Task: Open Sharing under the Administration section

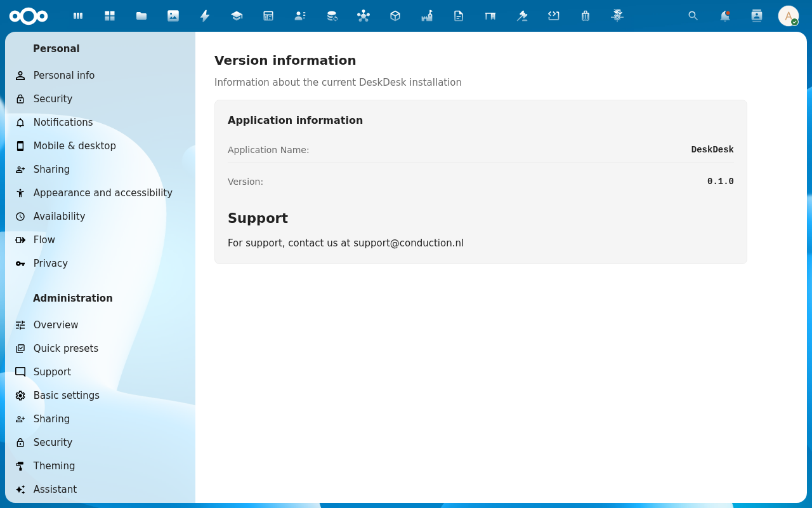Action: pyautogui.click(x=100, y=419)
